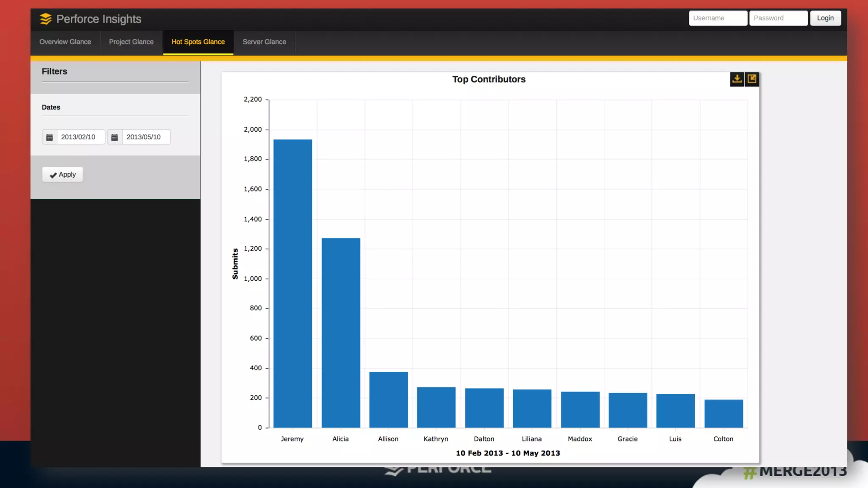Click Jeremy's bar in the chart
The height and width of the screenshot is (488, 868).
pyautogui.click(x=292, y=284)
